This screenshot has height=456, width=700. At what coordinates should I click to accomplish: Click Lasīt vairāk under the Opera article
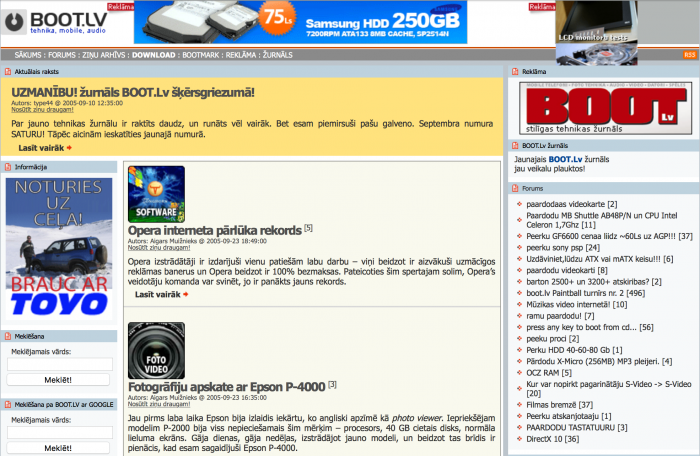[161, 294]
